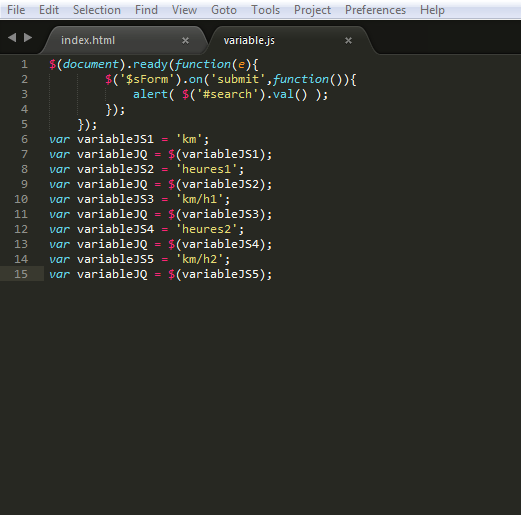This screenshot has width=521, height=515.
Task: Open the Selection menu
Action: [x=97, y=10]
